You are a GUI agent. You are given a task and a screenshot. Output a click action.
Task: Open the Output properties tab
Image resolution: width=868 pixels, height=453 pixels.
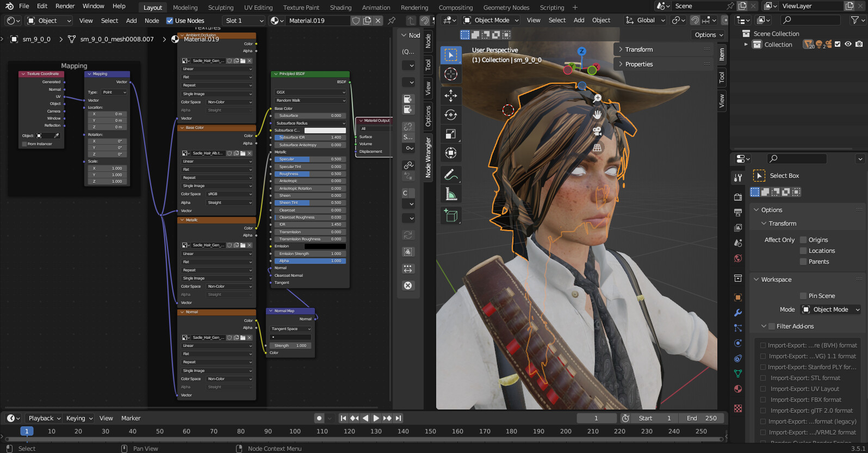click(x=738, y=212)
